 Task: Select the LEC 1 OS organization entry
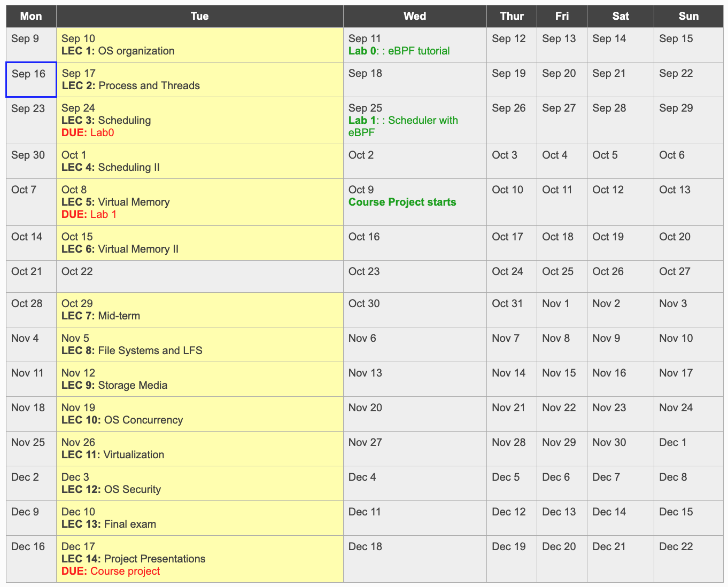click(118, 51)
